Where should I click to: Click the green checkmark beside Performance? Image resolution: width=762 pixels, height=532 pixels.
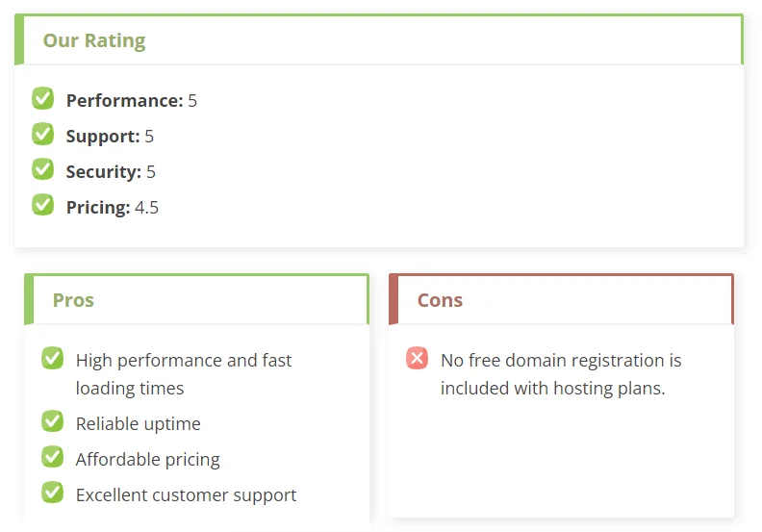coord(42,99)
